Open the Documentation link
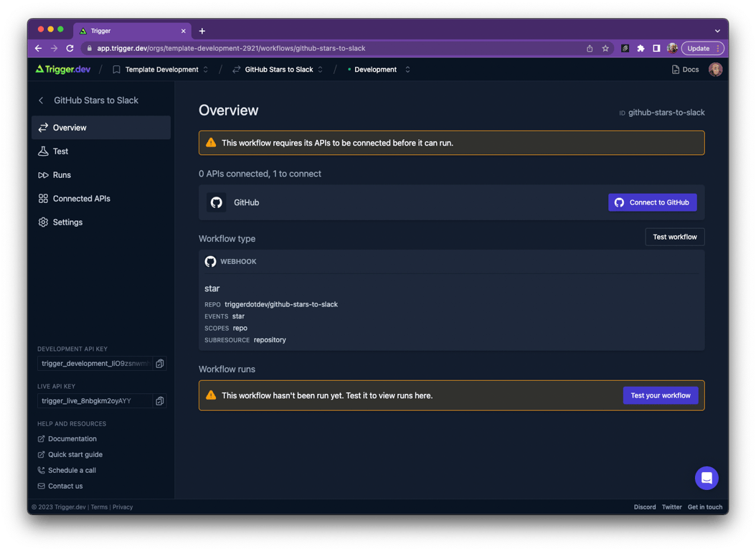Image resolution: width=756 pixels, height=551 pixels. [67, 438]
